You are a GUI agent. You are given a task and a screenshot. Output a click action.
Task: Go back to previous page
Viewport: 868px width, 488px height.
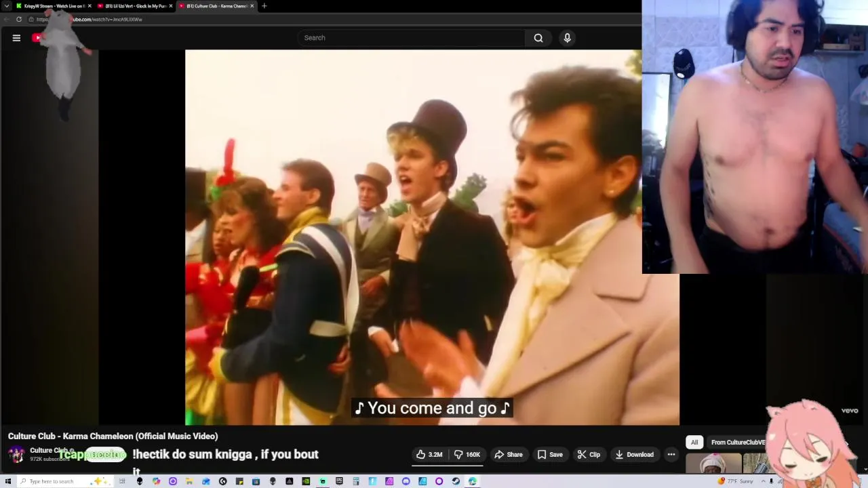pos(7,19)
